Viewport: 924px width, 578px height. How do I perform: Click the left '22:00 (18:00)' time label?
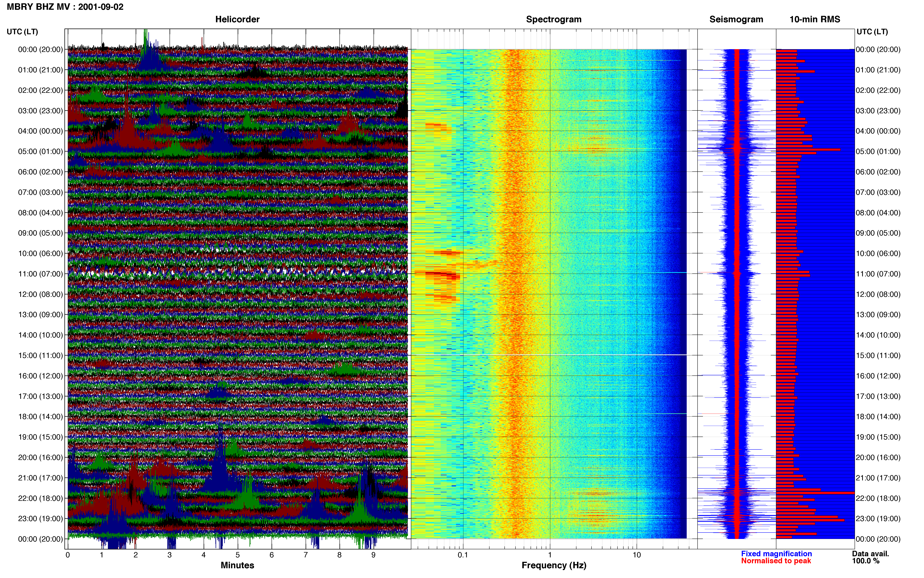(x=41, y=498)
